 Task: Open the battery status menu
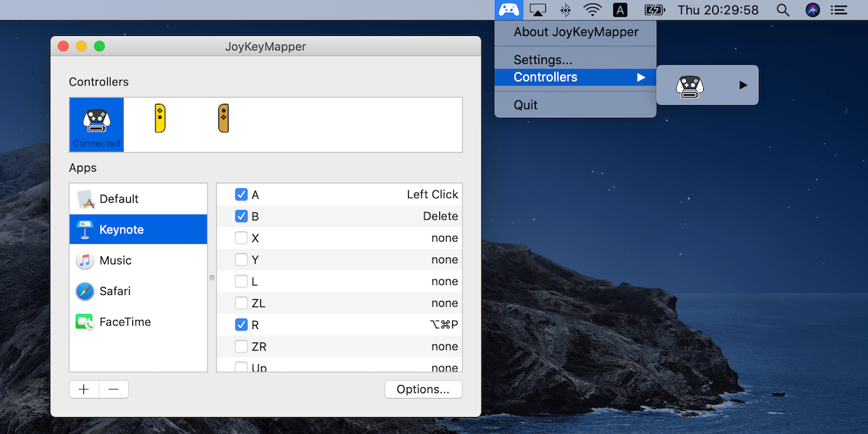(654, 9)
